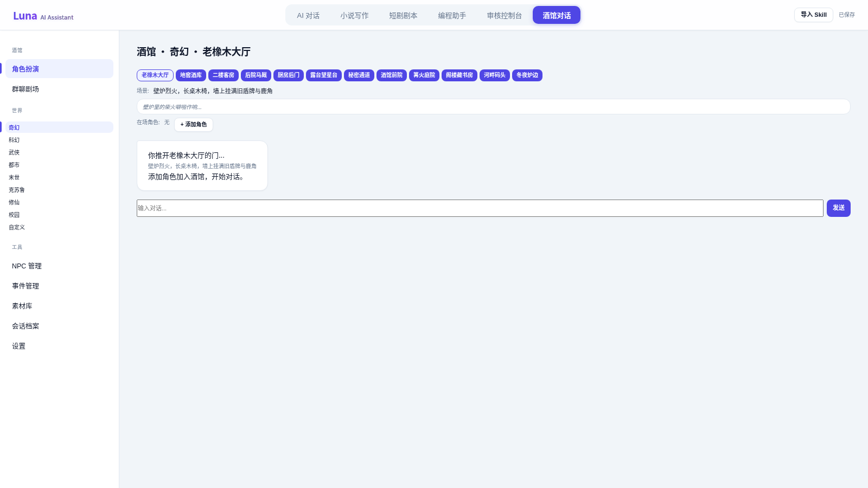Switch scene to 地窖酒库
The height and width of the screenshot is (488, 868).
191,75
